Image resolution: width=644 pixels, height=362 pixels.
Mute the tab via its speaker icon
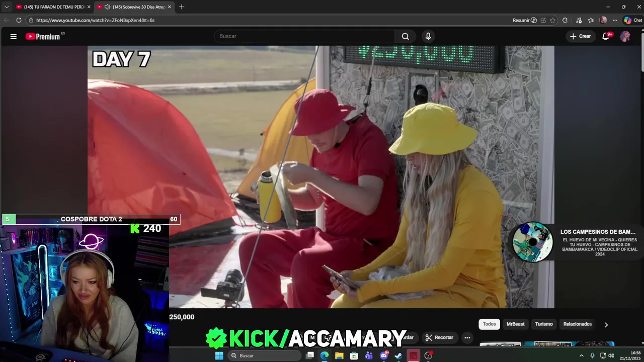[x=107, y=7]
